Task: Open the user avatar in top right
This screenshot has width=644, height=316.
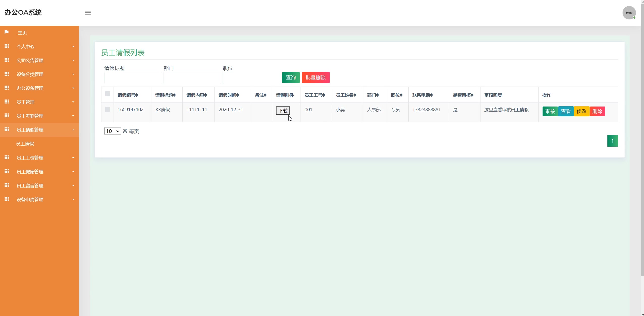Action: 629,13
